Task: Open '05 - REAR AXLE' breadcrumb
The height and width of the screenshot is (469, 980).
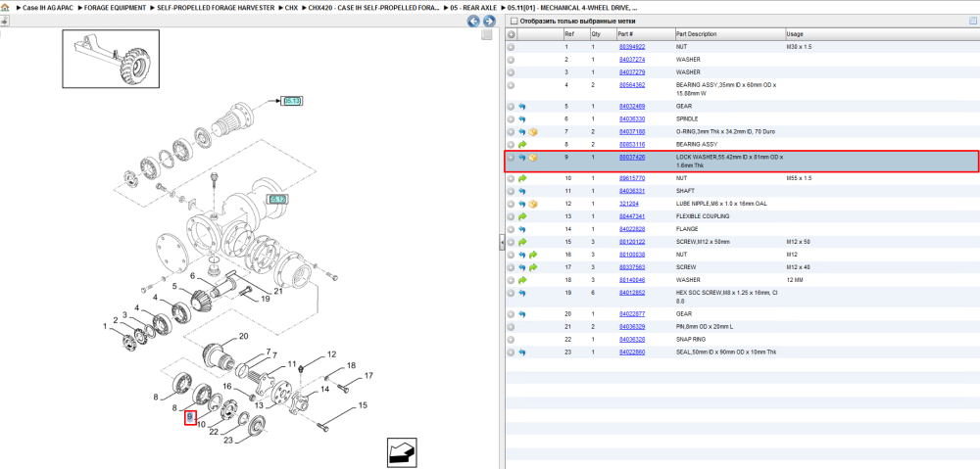Action: coord(473,8)
